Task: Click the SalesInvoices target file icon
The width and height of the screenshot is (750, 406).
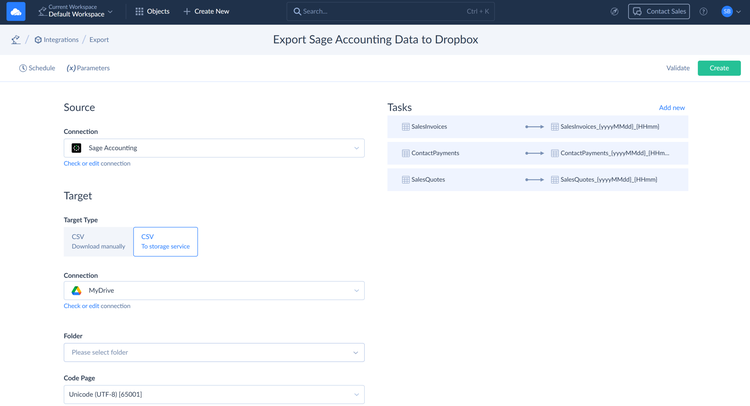Action: point(554,127)
